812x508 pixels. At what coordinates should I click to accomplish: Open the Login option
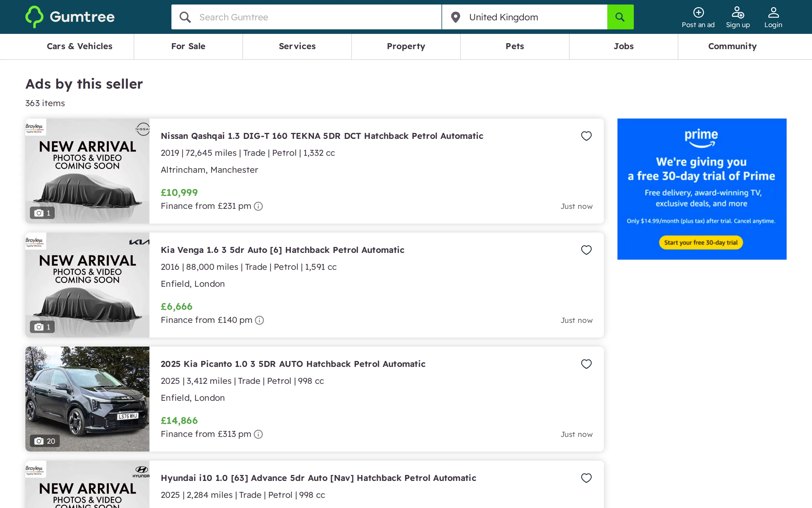(x=773, y=18)
